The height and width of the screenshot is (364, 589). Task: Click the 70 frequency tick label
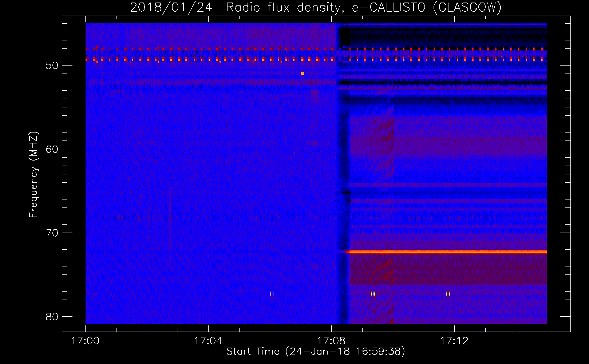pos(52,233)
